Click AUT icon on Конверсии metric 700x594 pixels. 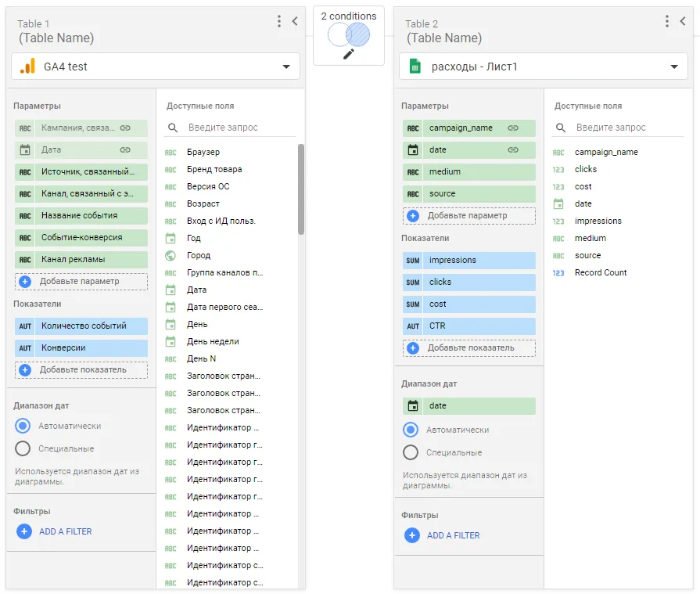pyautogui.click(x=25, y=348)
